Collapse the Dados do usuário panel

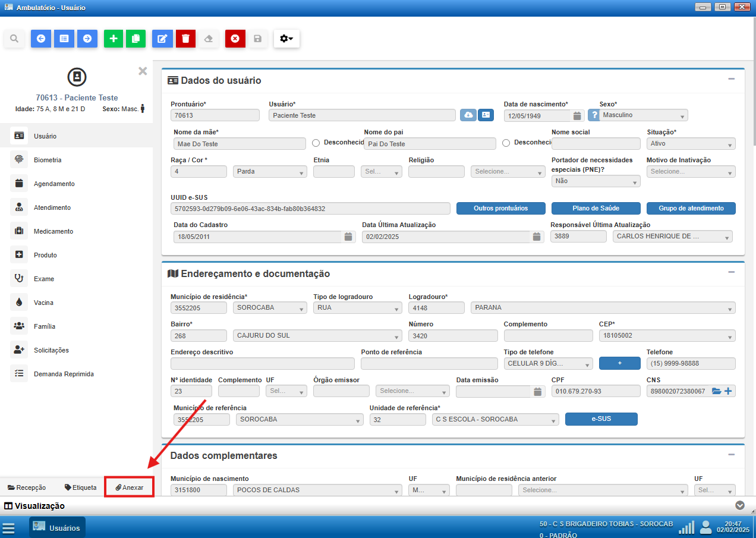[732, 79]
